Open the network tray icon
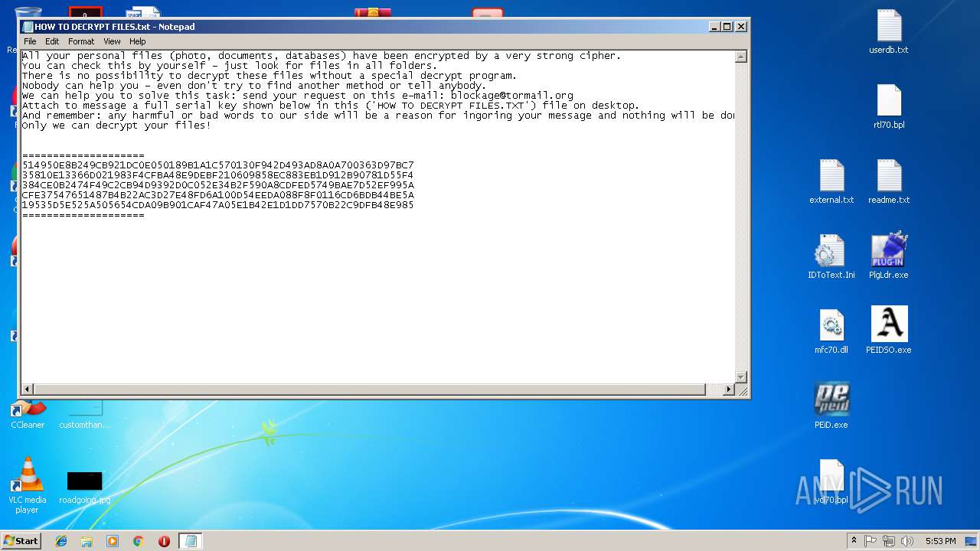 tap(889, 541)
